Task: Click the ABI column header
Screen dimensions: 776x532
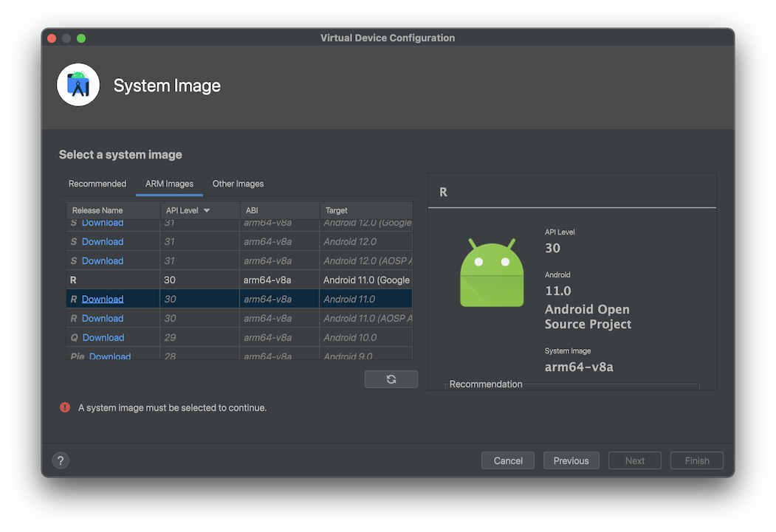Action: click(280, 210)
